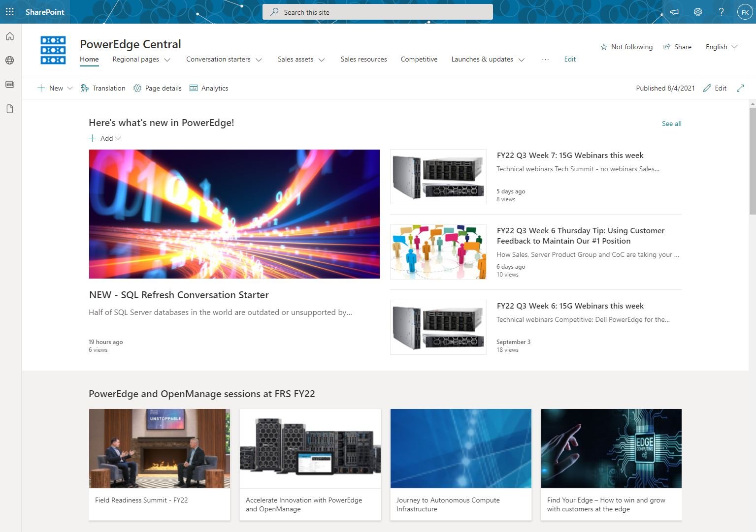Click the PowerEdge Central site title

[x=131, y=44]
